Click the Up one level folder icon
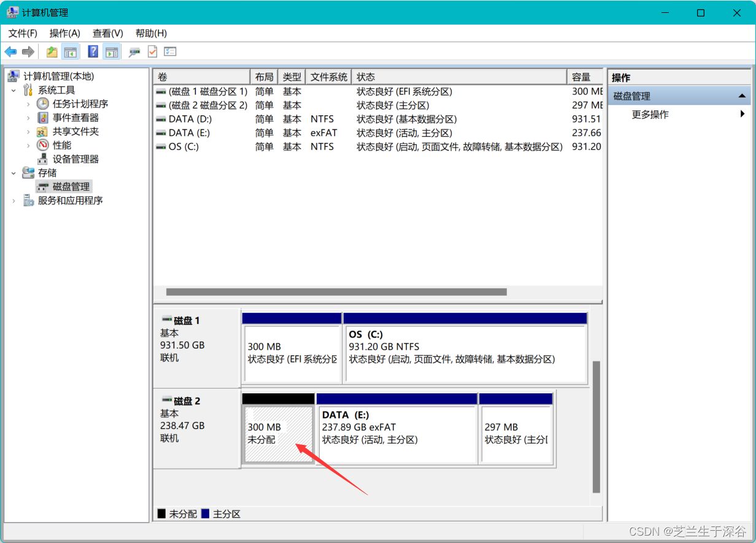The image size is (756, 543). [x=52, y=52]
